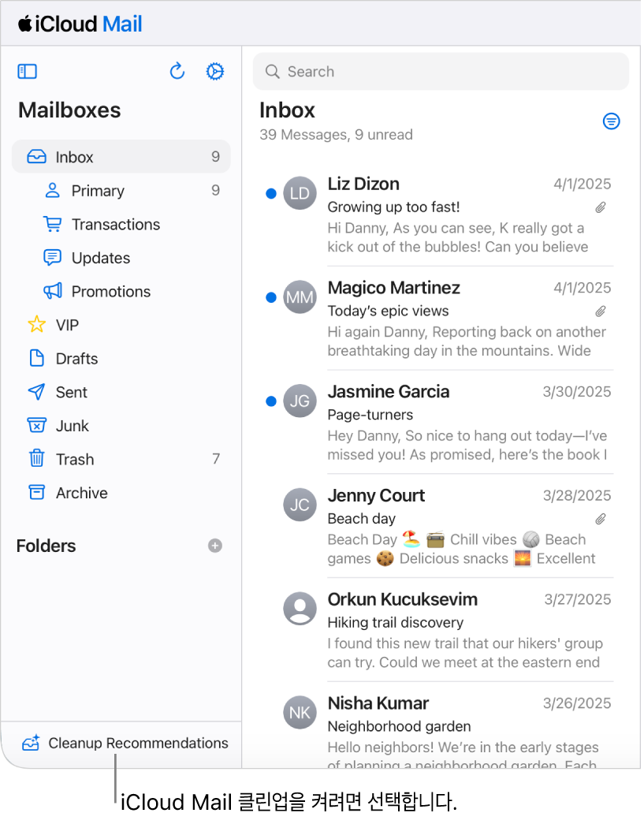Viewport: 644px width, 824px height.
Task: Click the Trash can icon
Action: [36, 458]
